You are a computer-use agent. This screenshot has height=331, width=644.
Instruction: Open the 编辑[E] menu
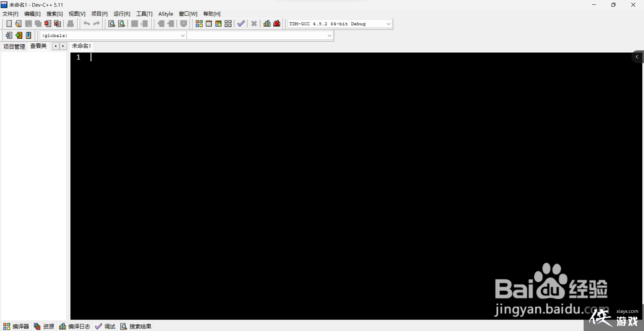(32, 14)
